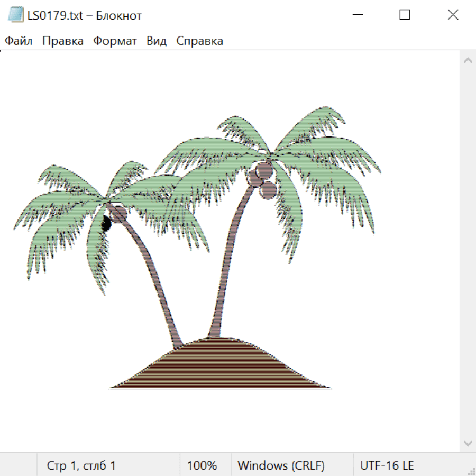Click the LS0179.txt – Блокнот title text

click(x=85, y=15)
